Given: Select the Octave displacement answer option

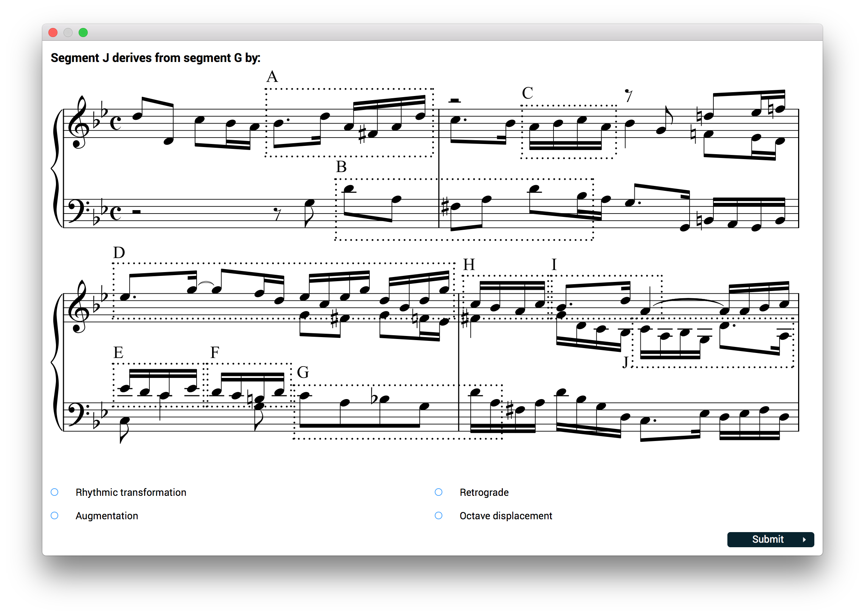Looking at the screenshot, I should pos(439,515).
